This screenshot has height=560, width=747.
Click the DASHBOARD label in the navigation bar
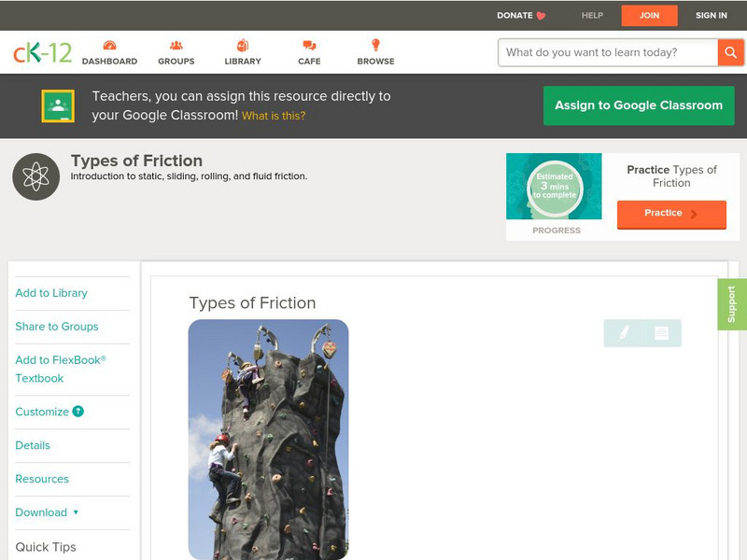tap(109, 62)
